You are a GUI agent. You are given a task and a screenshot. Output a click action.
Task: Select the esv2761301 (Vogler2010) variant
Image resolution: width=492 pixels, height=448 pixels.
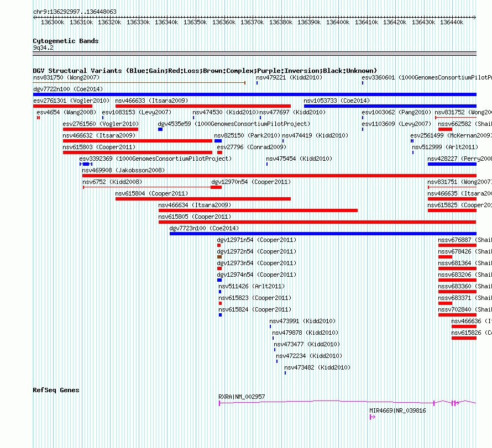click(71, 101)
